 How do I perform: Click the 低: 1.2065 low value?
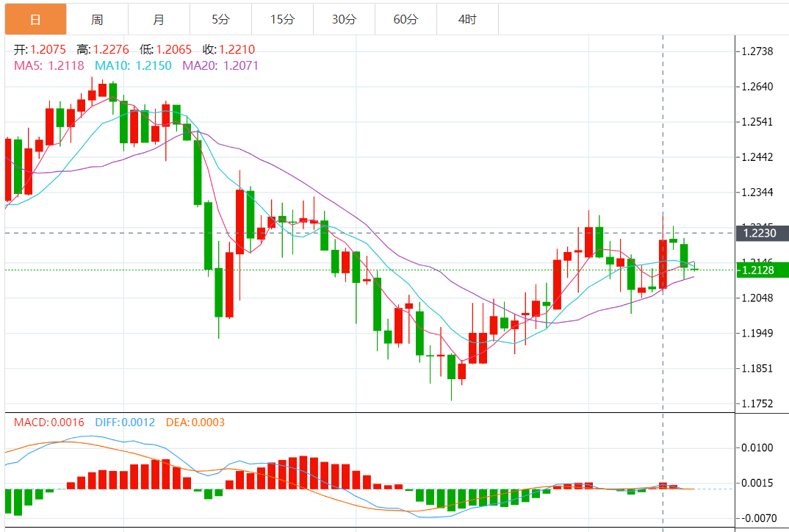pyautogui.click(x=165, y=49)
